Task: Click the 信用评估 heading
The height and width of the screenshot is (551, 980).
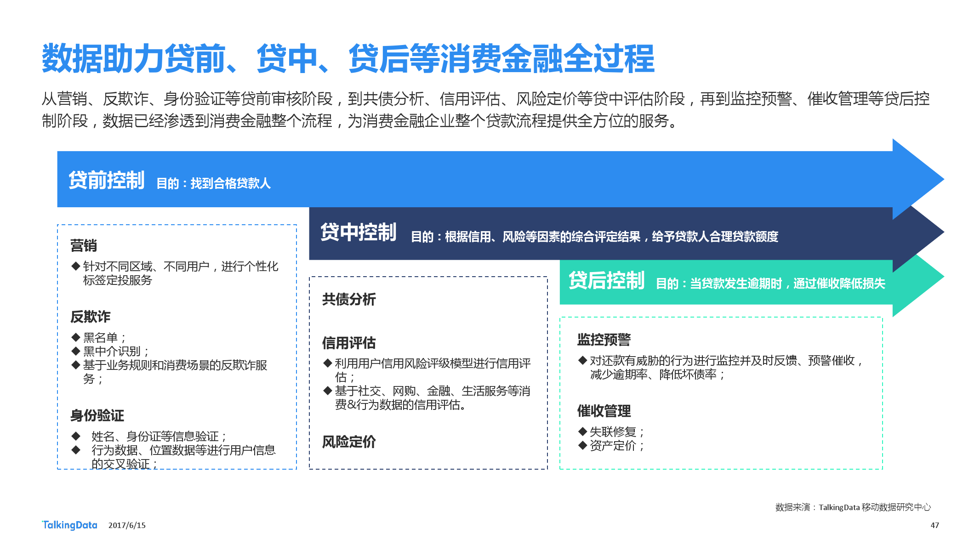Action: 349,343
